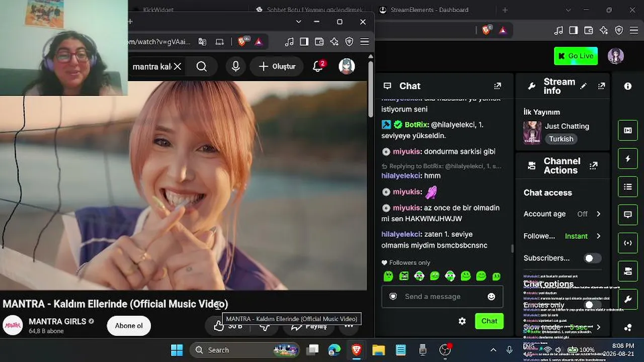Click the translate page icon in address bar

[x=202, y=42]
